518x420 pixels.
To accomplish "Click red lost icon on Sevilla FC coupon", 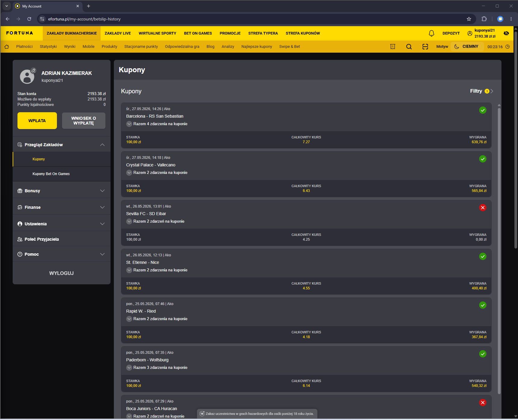I will pos(483,208).
